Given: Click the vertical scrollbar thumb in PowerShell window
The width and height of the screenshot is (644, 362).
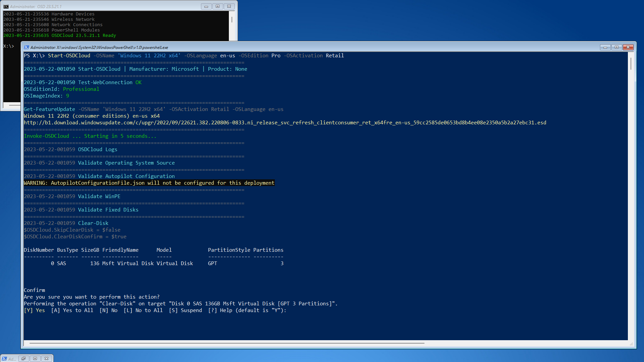Looking at the screenshot, I should [631, 64].
